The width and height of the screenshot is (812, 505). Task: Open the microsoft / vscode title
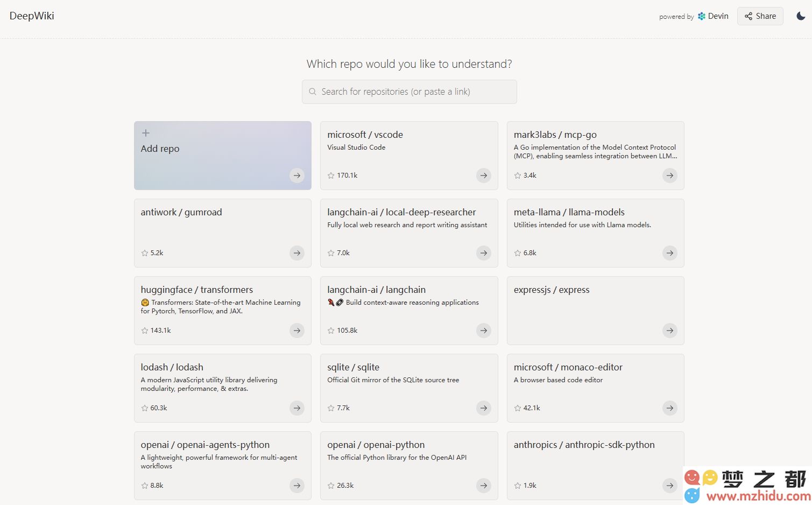365,135
